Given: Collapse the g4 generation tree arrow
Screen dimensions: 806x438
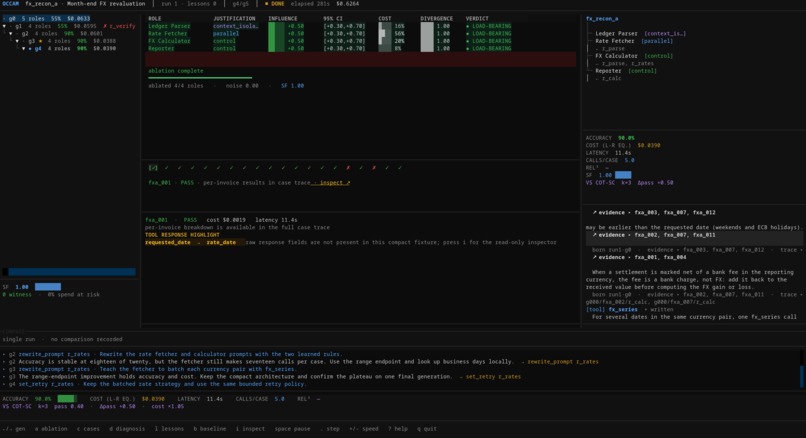Looking at the screenshot, I should [x=23, y=48].
